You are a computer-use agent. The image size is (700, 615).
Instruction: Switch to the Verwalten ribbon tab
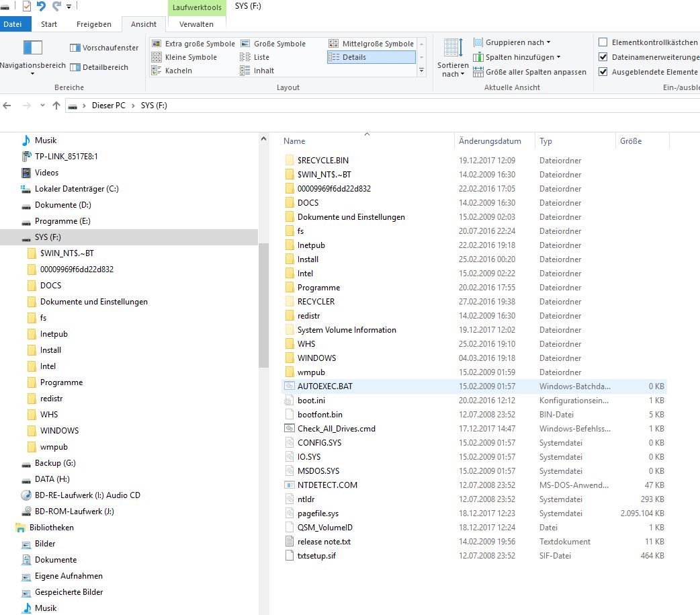point(196,24)
